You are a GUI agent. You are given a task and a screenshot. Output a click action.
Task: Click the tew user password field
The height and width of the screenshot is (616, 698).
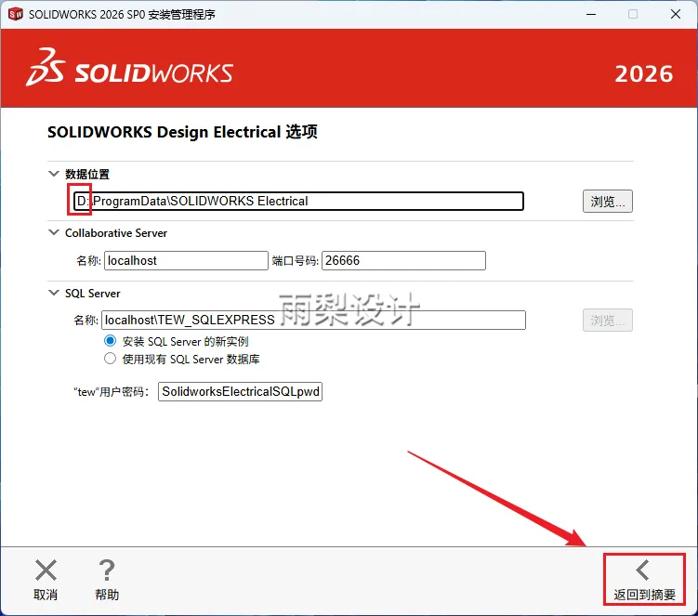pos(241,391)
